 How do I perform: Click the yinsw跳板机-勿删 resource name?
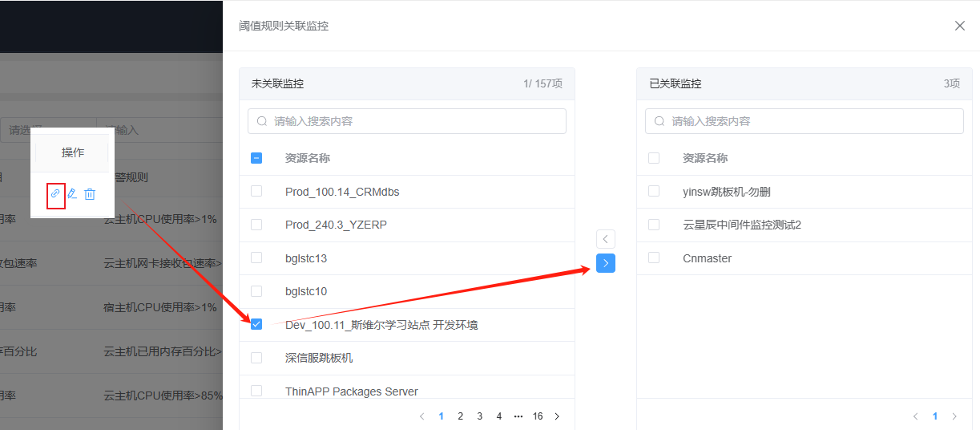click(x=727, y=192)
